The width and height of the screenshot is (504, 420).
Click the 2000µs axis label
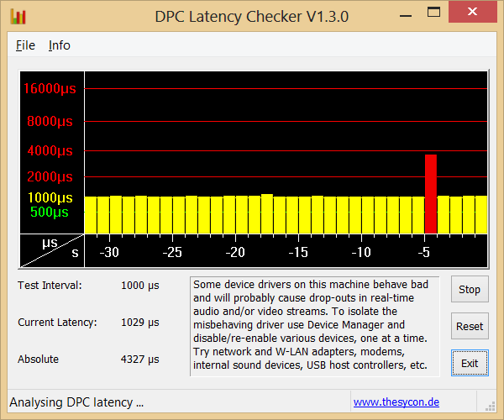click(x=50, y=176)
